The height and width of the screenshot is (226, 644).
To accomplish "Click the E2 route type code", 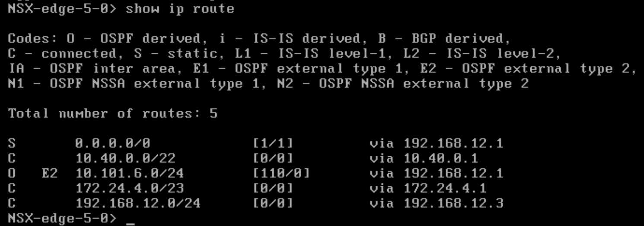I will (50, 173).
